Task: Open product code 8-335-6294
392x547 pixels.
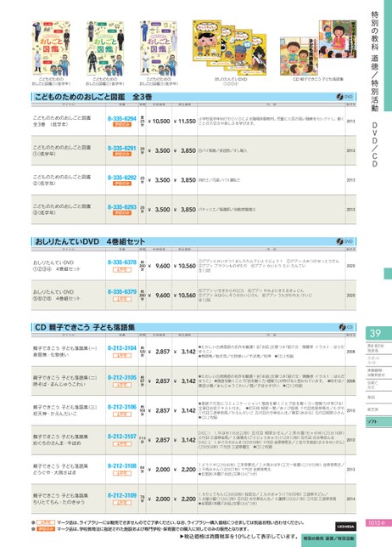Action: click(x=121, y=119)
